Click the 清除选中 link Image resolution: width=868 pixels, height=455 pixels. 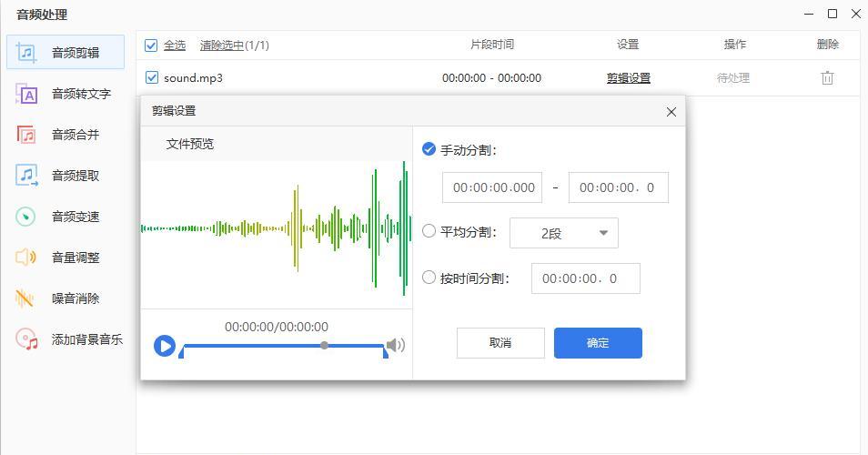(x=222, y=45)
